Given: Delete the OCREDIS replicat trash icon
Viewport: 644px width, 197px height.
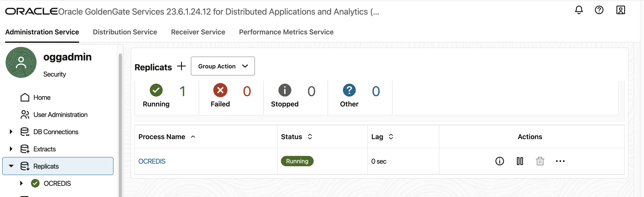Looking at the screenshot, I should click(x=540, y=161).
